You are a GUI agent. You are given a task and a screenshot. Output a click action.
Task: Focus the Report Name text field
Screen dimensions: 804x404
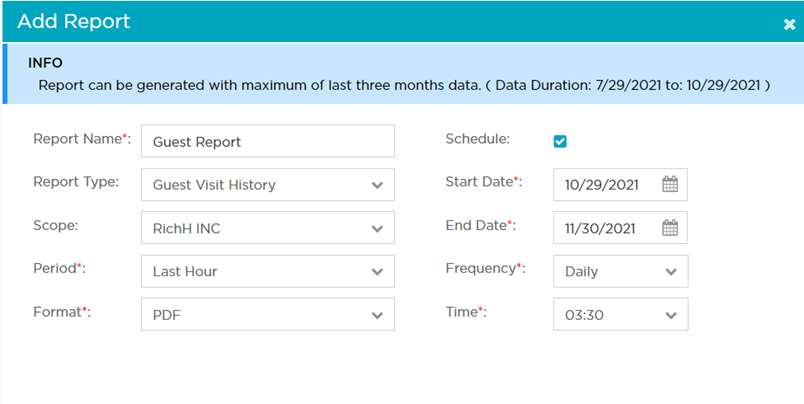tap(268, 141)
